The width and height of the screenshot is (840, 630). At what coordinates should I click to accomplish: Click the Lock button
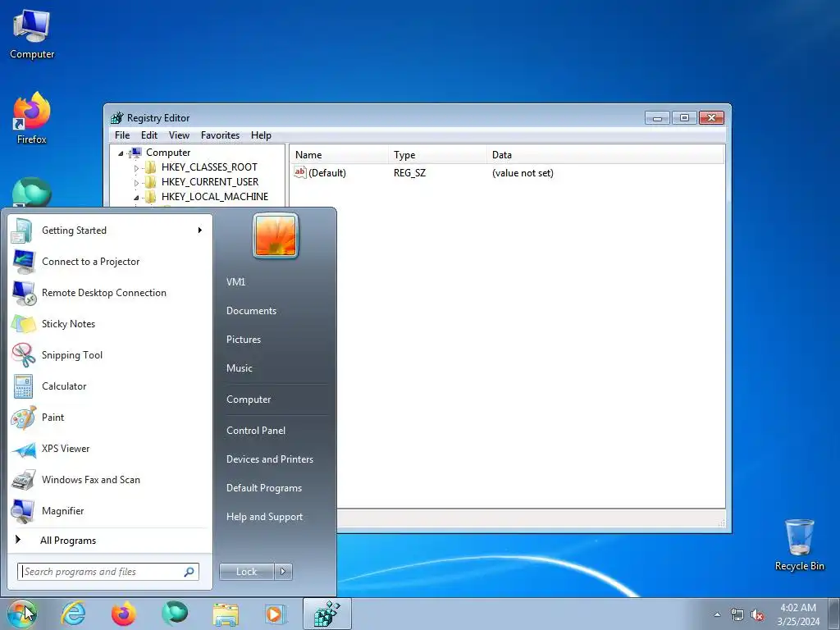pos(246,572)
